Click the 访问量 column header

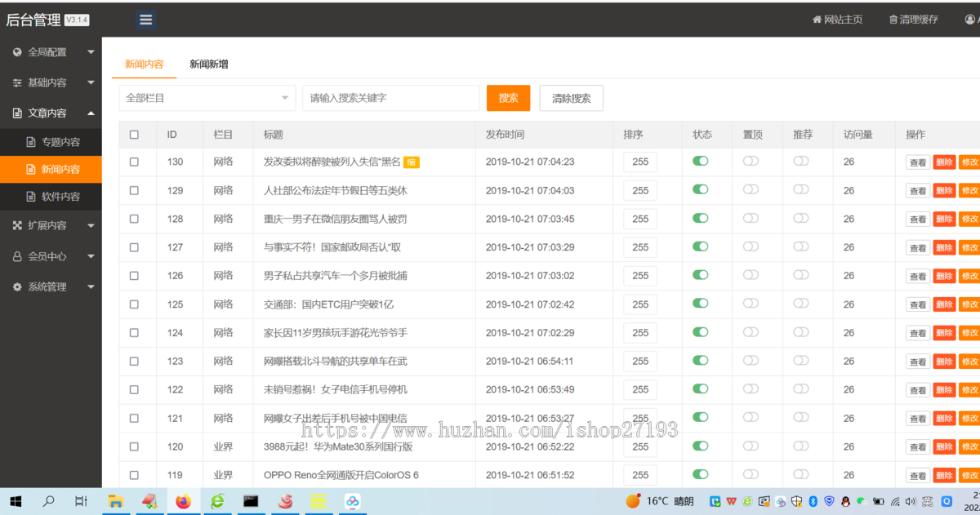(x=858, y=135)
